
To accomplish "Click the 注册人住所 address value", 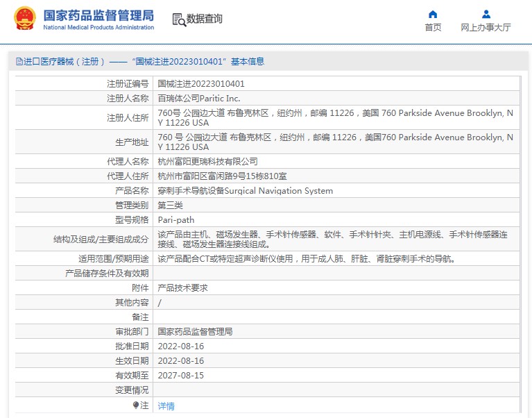I will (335, 117).
